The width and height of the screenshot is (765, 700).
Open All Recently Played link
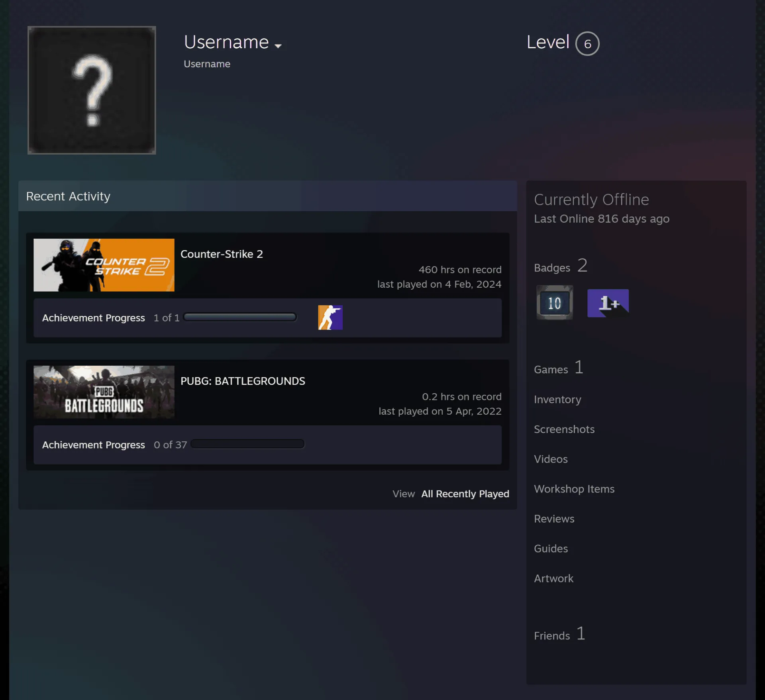(x=465, y=494)
